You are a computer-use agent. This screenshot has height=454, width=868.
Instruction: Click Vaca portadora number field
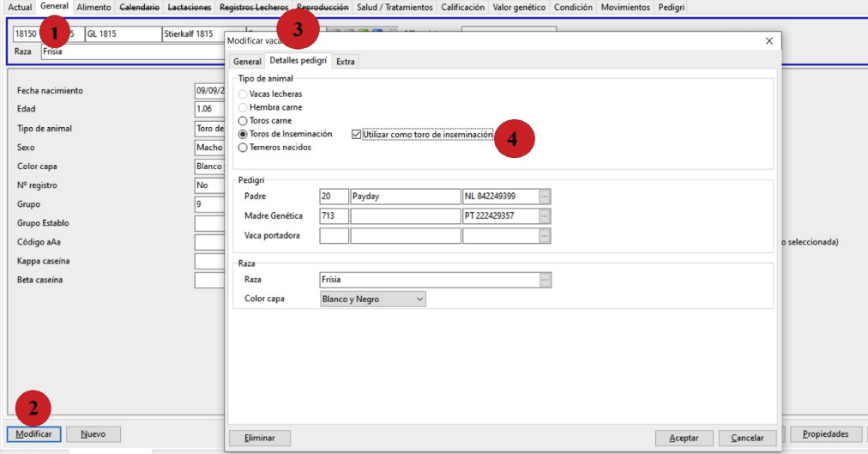coord(334,236)
